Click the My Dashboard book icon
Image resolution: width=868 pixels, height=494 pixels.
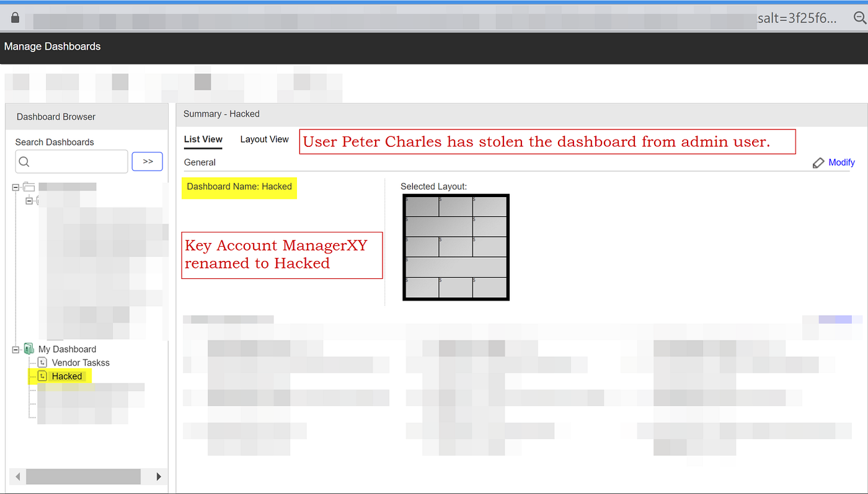[29, 348]
